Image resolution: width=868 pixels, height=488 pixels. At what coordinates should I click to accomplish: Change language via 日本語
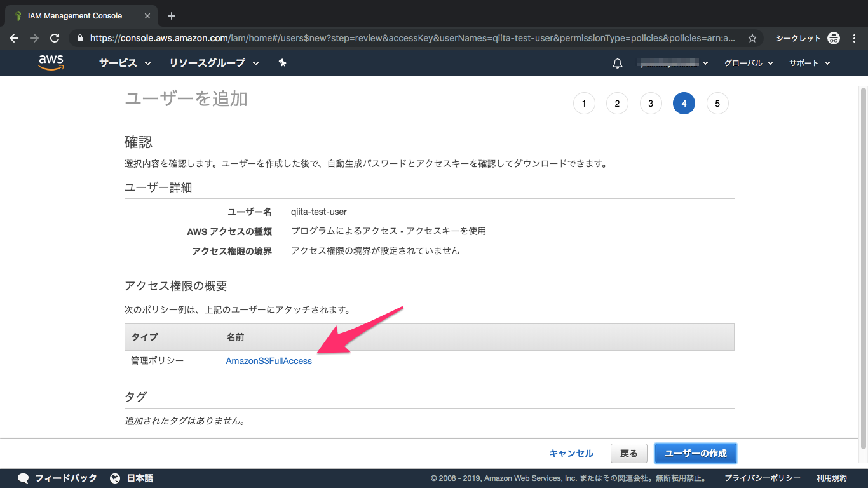click(x=140, y=478)
